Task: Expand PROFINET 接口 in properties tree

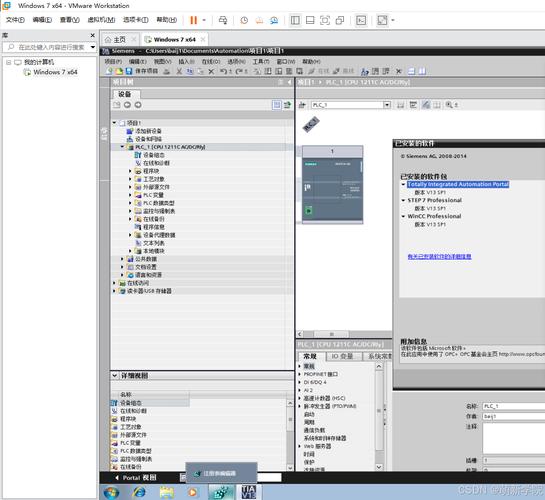Action: tap(300, 374)
